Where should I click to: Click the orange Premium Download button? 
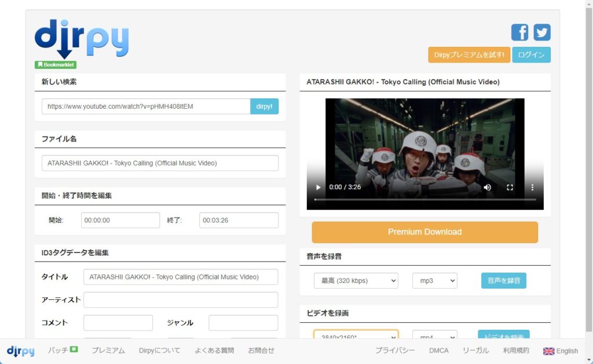(424, 232)
